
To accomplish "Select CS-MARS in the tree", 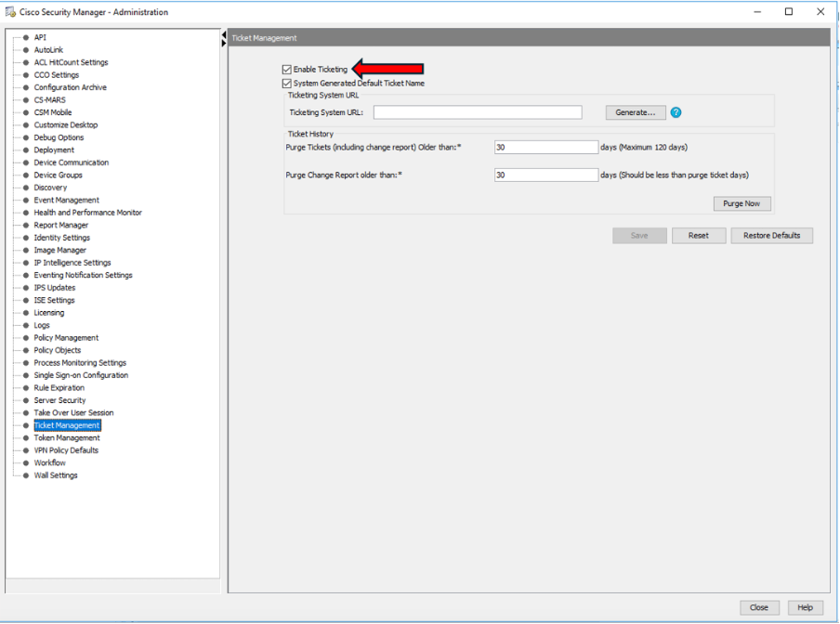I will click(x=50, y=100).
